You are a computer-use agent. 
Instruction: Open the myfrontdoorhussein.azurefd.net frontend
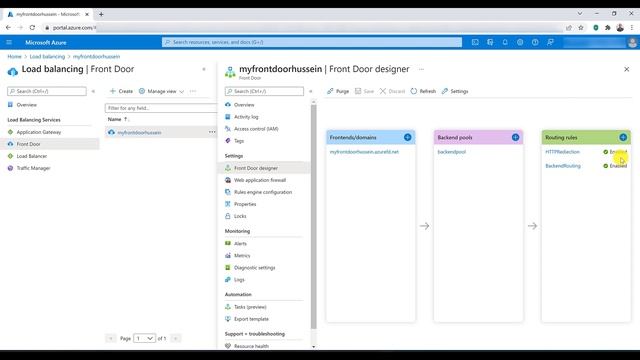(x=364, y=152)
